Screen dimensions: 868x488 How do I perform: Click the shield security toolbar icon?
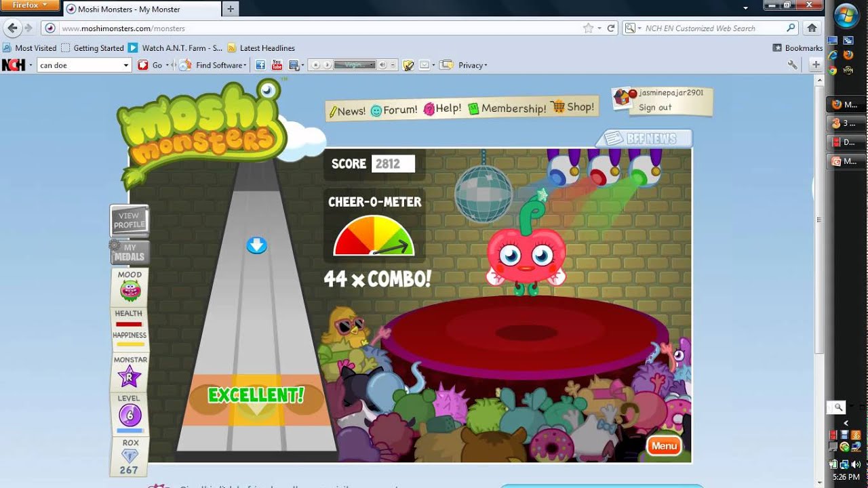[x=408, y=65]
